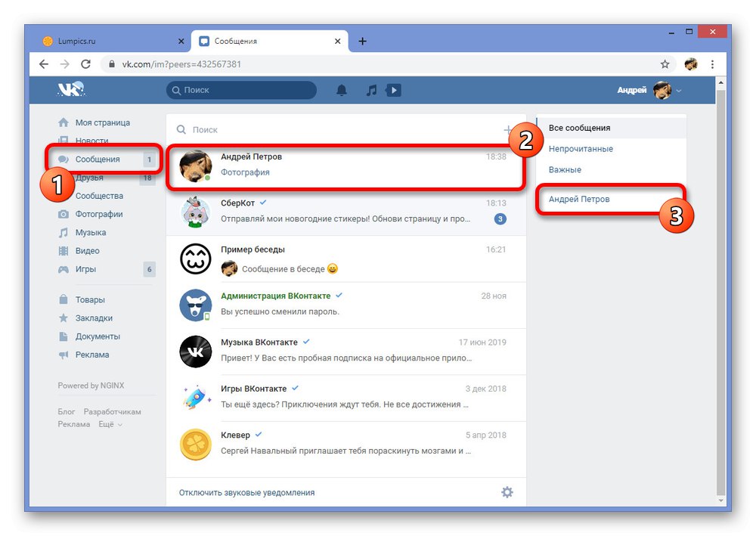Click the messages Поиск search field
Screen dimensions: 756x536
(337, 130)
